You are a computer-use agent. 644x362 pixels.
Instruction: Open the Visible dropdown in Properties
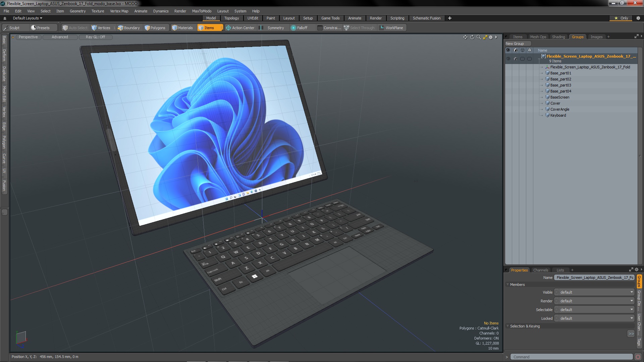click(x=594, y=292)
